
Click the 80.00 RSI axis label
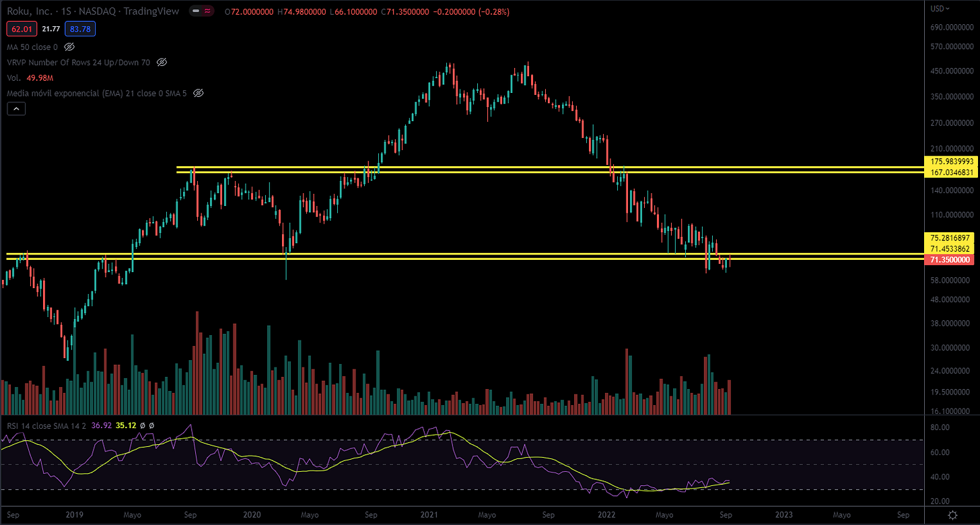[x=940, y=427]
